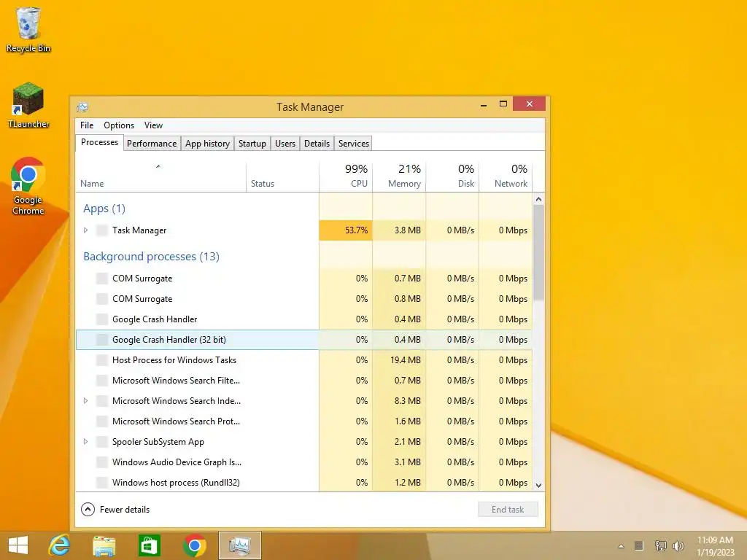Click the icon beside Windows Audio Device Graph
This screenshot has width=747, height=560.
[102, 462]
